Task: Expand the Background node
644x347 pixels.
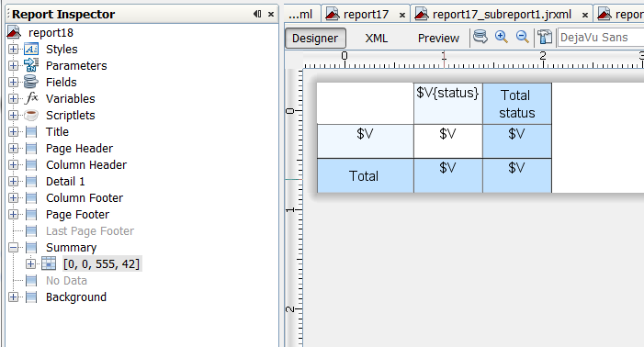Action: pos(13,297)
